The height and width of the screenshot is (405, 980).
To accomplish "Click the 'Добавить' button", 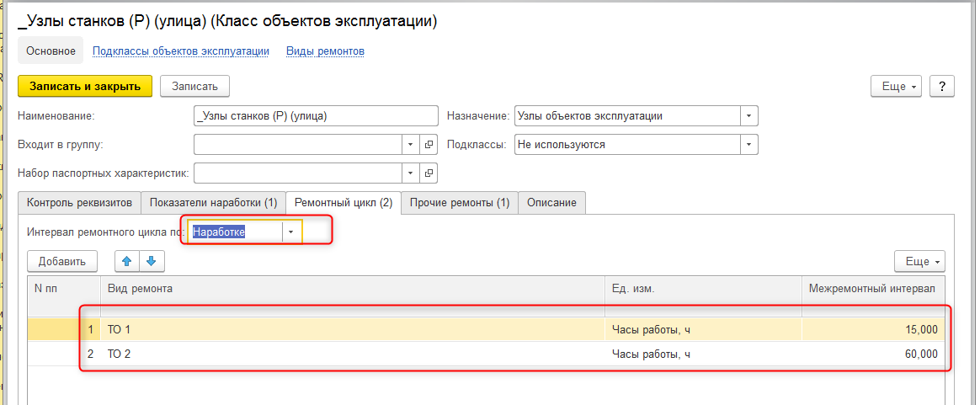I will click(x=61, y=261).
